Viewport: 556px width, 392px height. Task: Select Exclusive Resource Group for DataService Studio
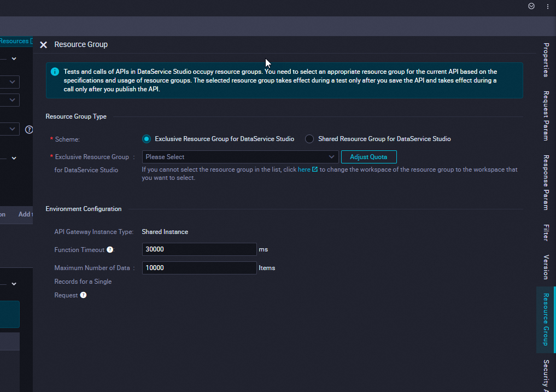click(x=146, y=139)
